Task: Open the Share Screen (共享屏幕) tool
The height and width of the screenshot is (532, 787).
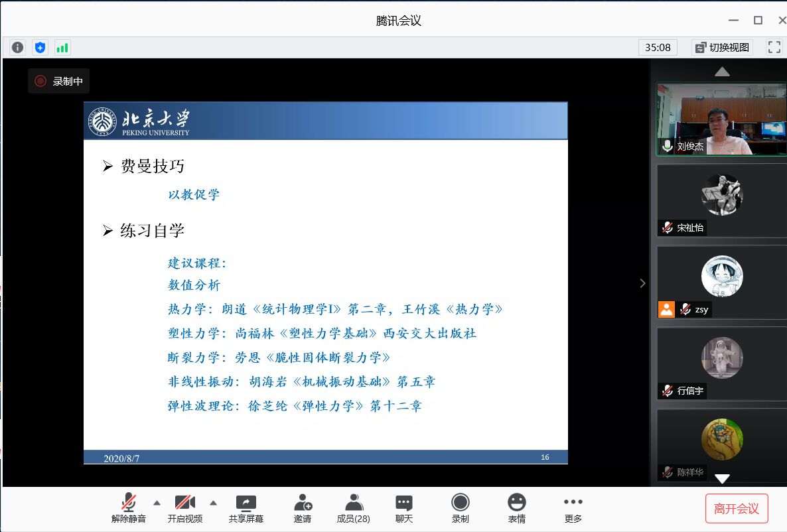Action: click(x=246, y=509)
